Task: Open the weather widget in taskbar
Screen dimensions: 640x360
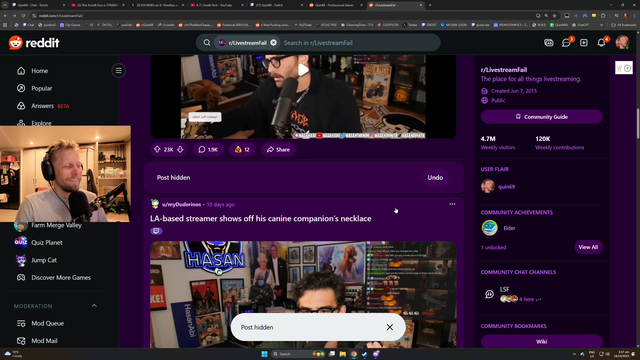Action: [x=13, y=354]
